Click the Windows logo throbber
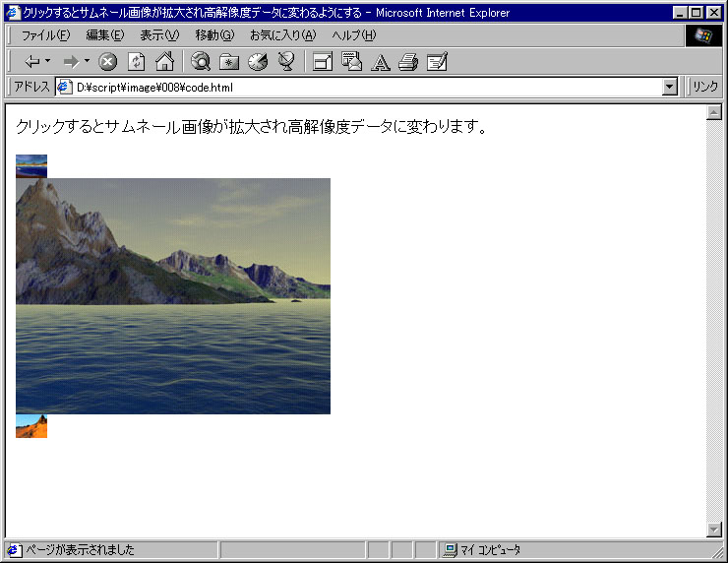 tap(703, 35)
